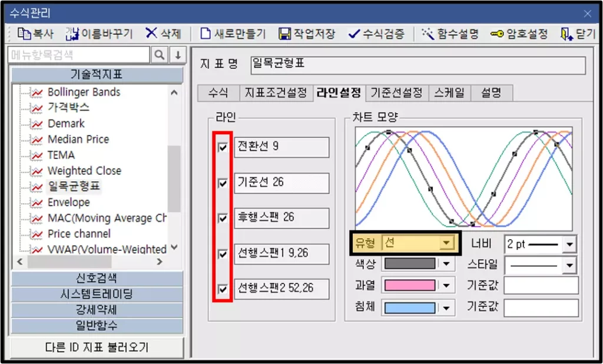Screen dimensions: 603x364
Task: Open 침체 color dropdown arrow
Action: 446,308
